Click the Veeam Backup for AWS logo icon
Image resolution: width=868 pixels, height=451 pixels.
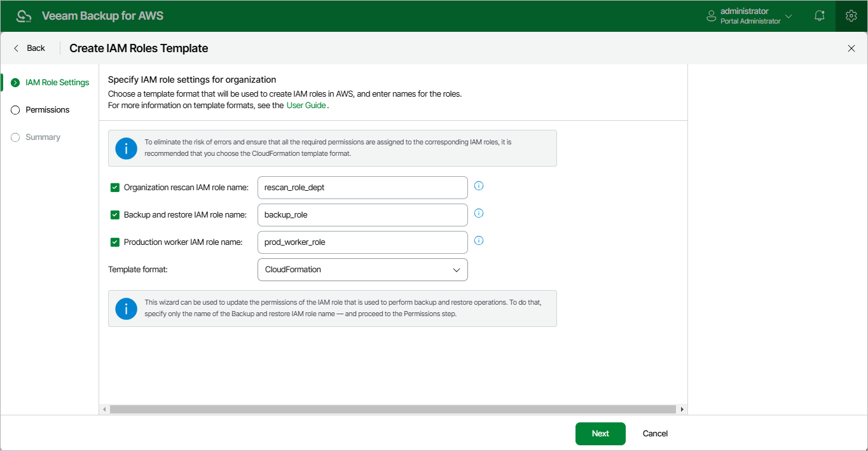(x=24, y=16)
